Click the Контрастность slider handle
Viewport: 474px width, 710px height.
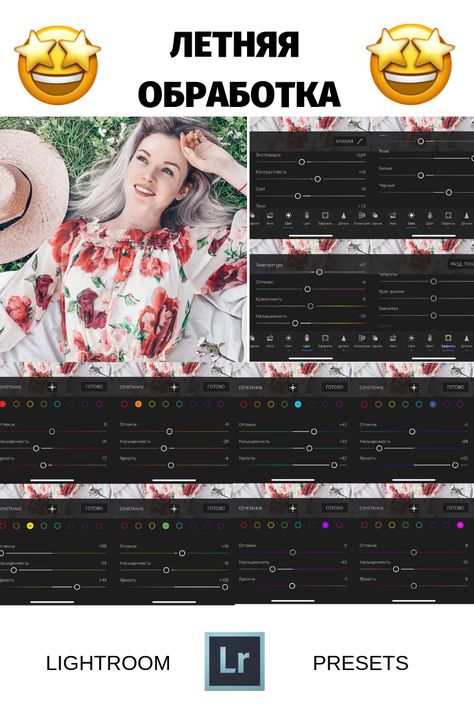click(317, 179)
